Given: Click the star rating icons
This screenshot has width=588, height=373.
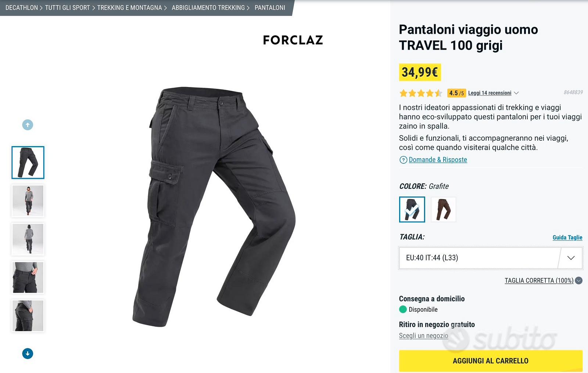Looking at the screenshot, I should [x=421, y=93].
